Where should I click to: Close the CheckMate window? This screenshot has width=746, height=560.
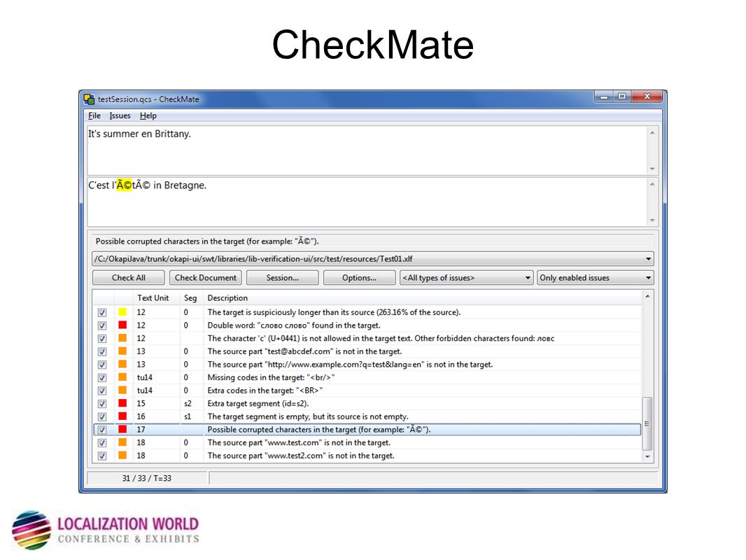[647, 97]
